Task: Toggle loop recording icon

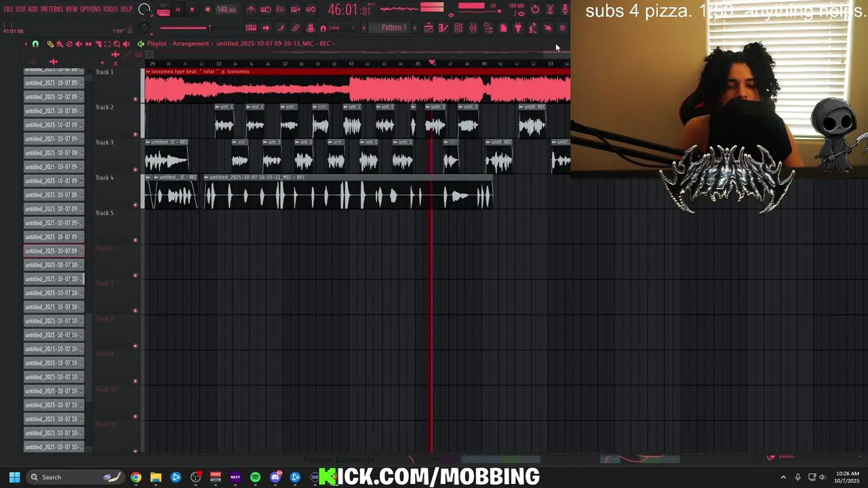Action: (x=311, y=9)
